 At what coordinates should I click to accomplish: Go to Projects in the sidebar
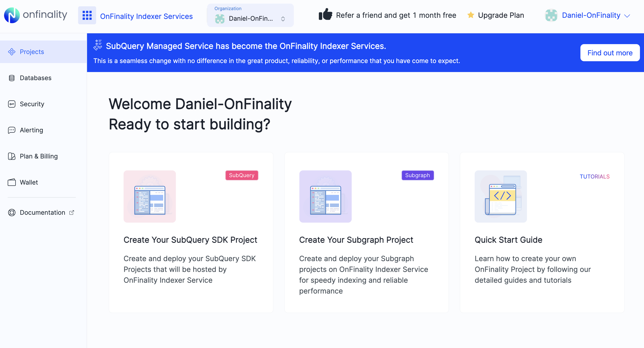coord(32,52)
